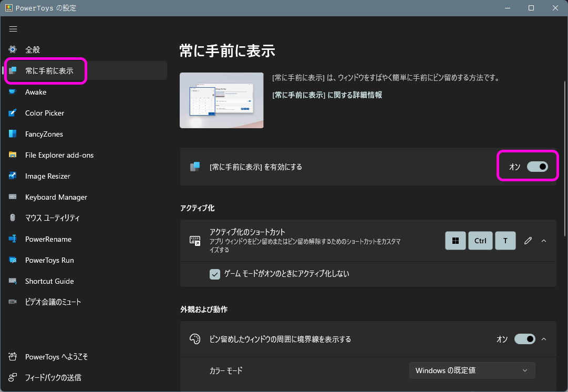Click the Color Picker icon
The height and width of the screenshot is (392, 568).
[x=13, y=112]
